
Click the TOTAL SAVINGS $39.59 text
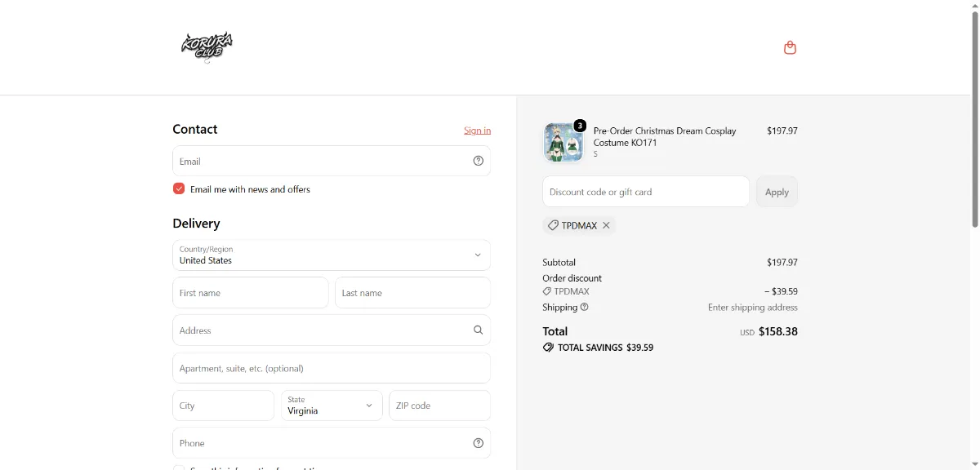605,348
